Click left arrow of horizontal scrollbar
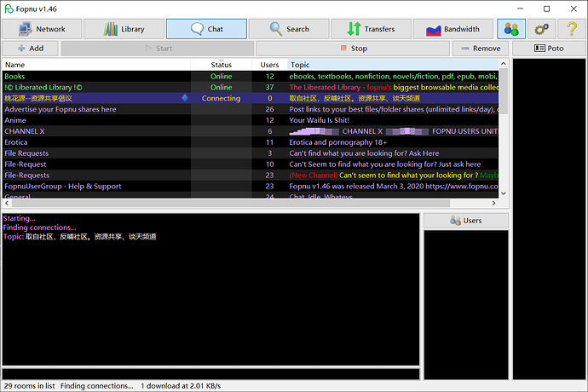Image resolution: width=588 pixels, height=392 pixels. (x=7, y=203)
